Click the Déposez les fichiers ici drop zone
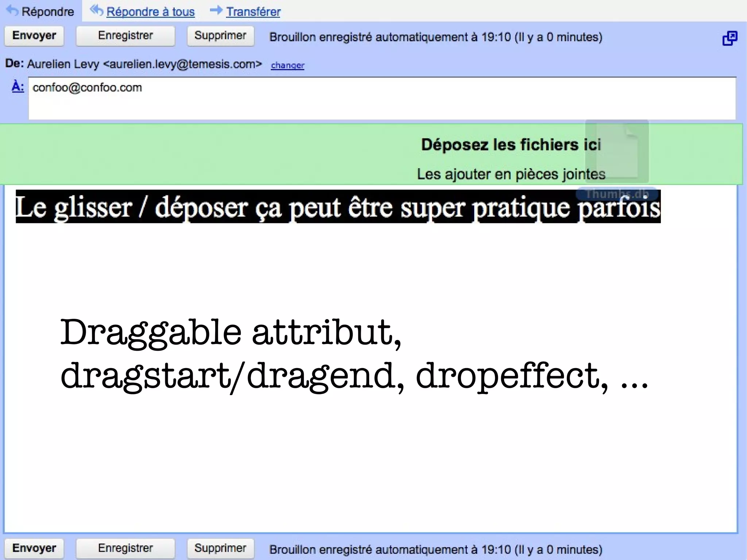Screen dimensions: 747x560 (x=371, y=154)
